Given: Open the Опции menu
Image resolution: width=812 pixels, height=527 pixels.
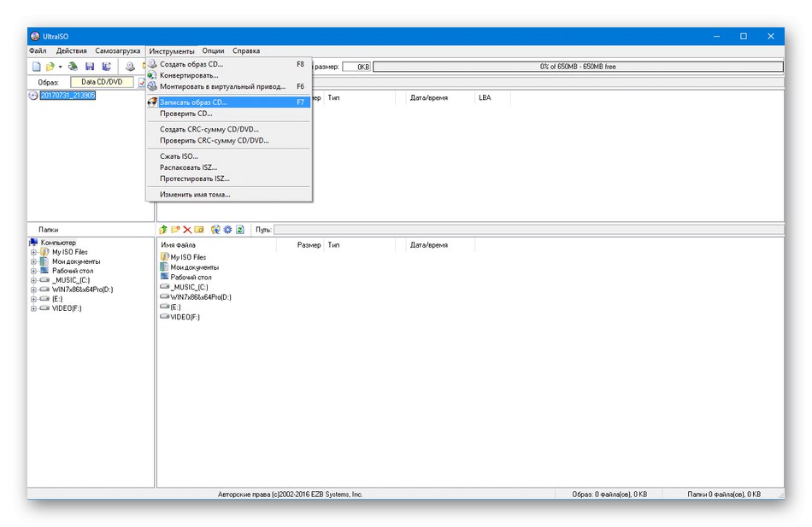Looking at the screenshot, I should [213, 50].
